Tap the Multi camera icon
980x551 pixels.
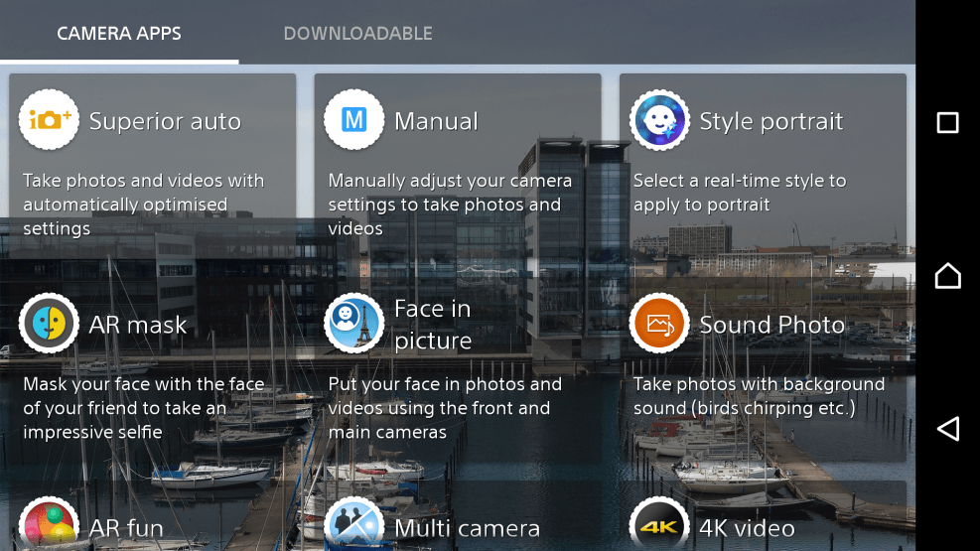point(353,526)
